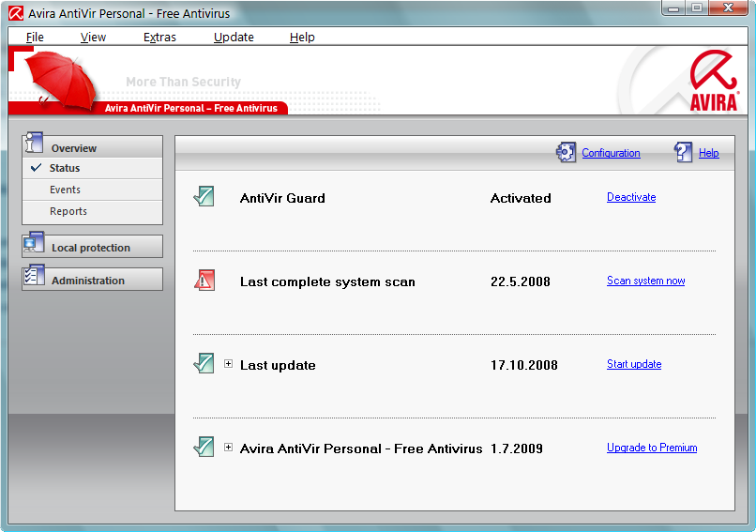Image resolution: width=756 pixels, height=532 pixels.
Task: Maximize the Avira window
Action: pyautogui.click(x=697, y=8)
